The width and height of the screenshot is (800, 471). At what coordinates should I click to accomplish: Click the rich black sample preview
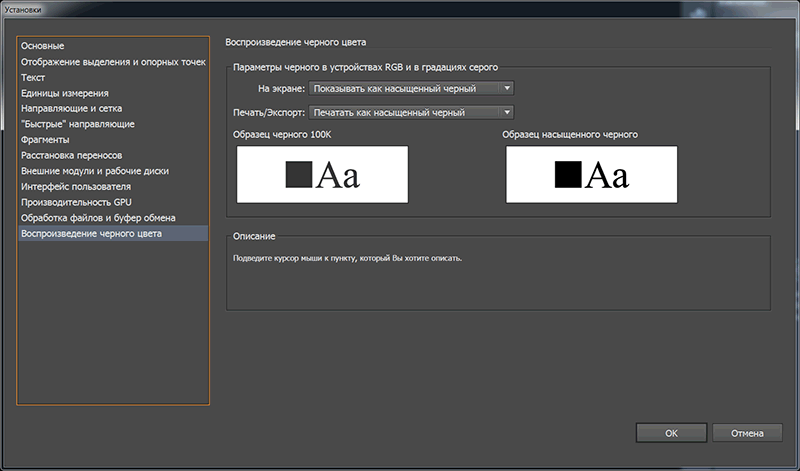click(591, 175)
